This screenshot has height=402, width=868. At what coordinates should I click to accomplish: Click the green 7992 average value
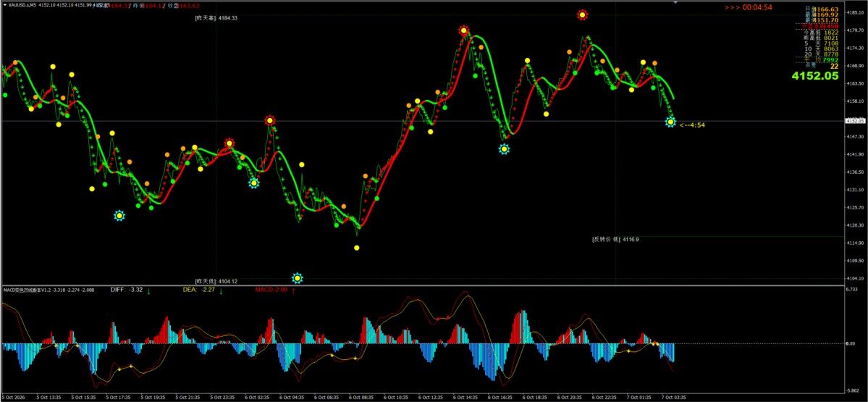(830, 60)
